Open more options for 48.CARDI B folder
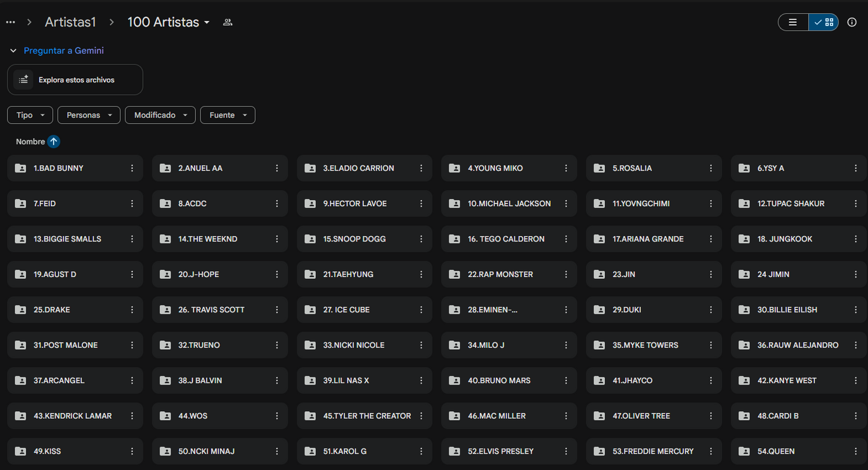 tap(856, 417)
